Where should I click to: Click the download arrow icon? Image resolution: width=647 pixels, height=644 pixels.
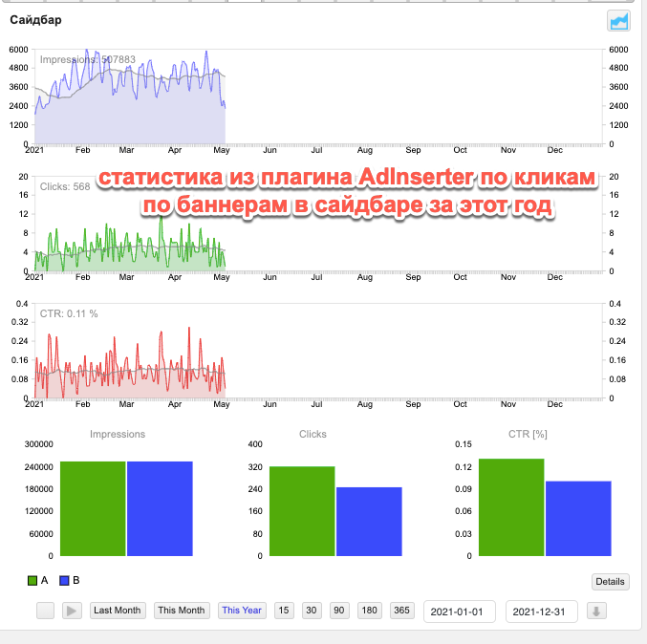(x=596, y=611)
